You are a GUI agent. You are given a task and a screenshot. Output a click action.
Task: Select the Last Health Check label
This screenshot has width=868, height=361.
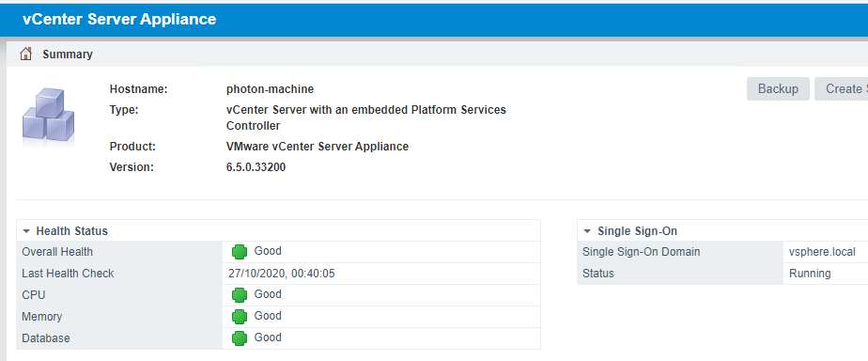click(x=68, y=274)
